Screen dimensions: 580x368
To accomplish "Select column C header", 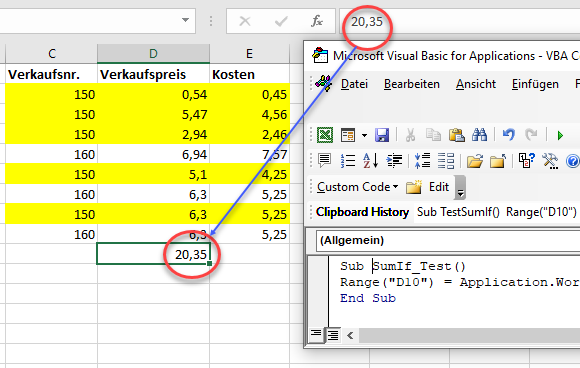I will [52, 54].
